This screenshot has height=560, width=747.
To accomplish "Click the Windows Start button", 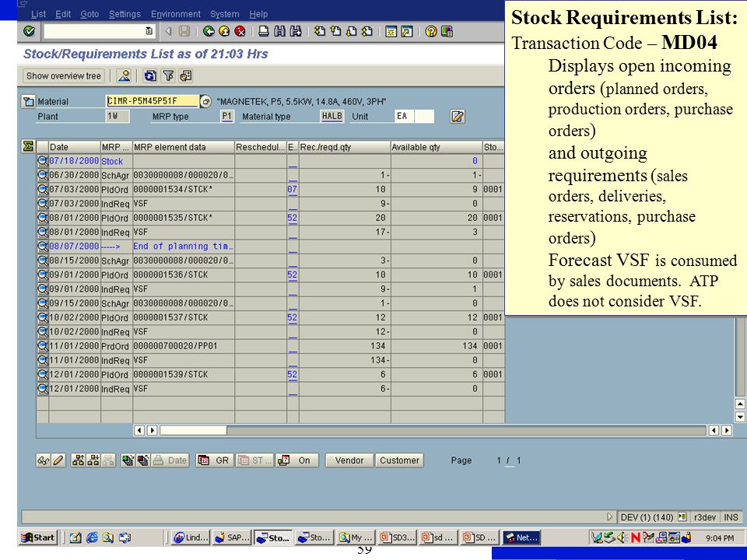I will click(38, 537).
